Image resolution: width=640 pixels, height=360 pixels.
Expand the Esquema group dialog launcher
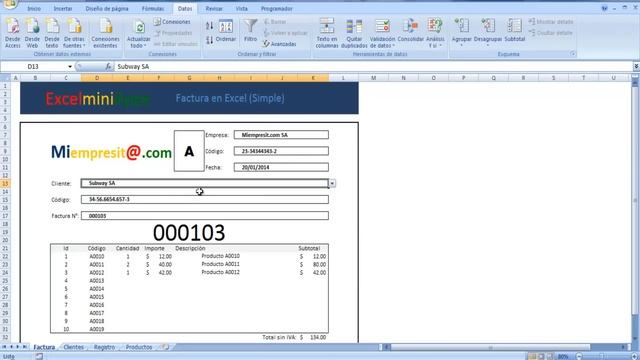tap(573, 54)
